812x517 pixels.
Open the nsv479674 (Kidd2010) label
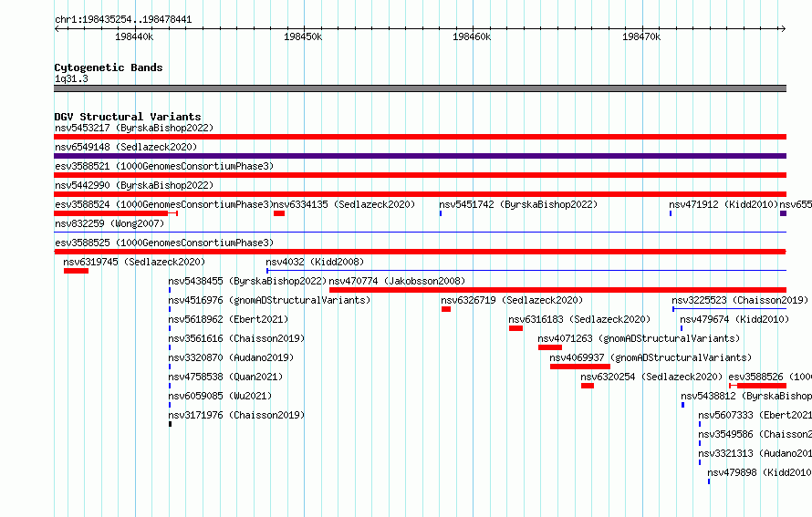point(734,319)
